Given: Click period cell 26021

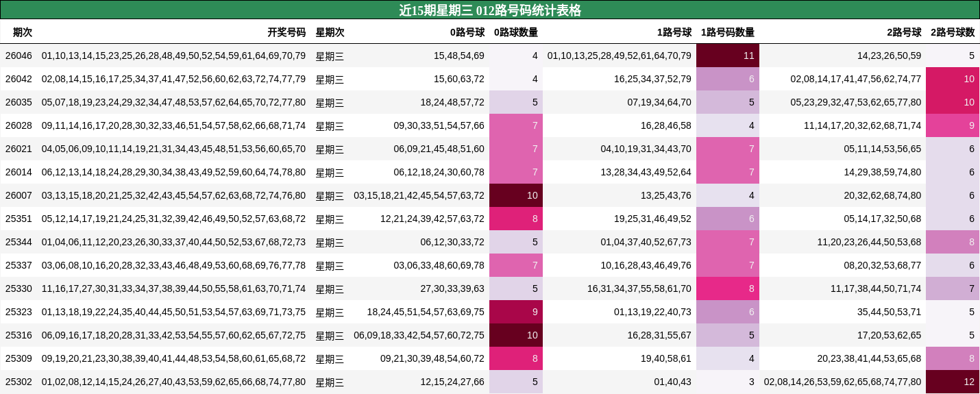Looking at the screenshot, I should coord(19,149).
